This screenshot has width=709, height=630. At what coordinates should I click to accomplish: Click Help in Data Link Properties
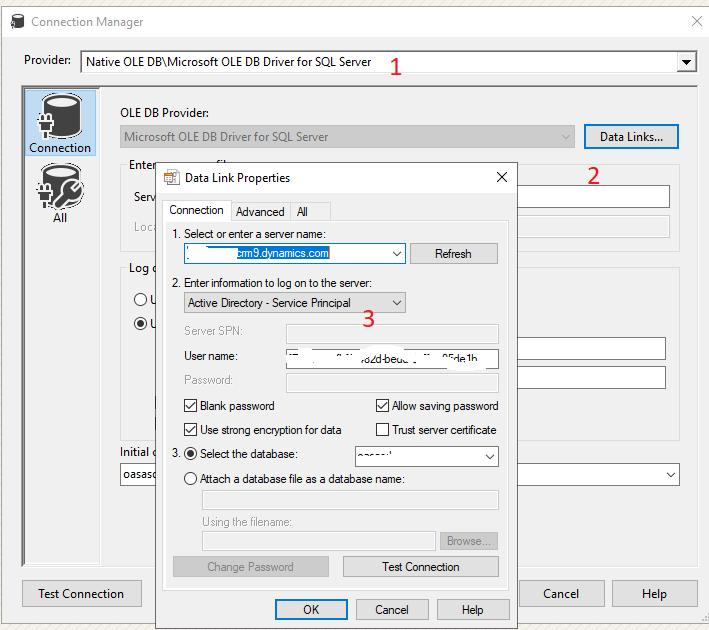[x=473, y=610]
